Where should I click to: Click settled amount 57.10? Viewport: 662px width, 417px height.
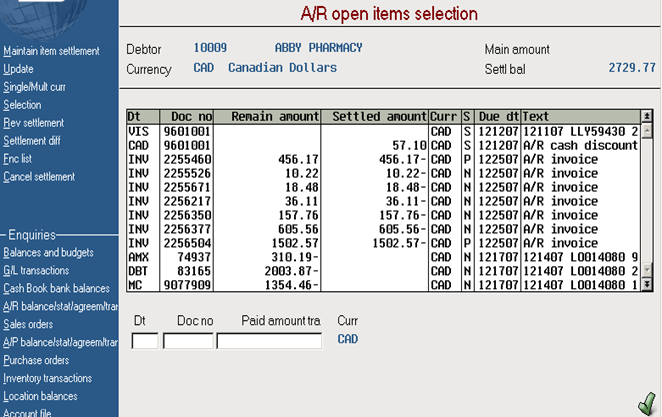pos(410,146)
